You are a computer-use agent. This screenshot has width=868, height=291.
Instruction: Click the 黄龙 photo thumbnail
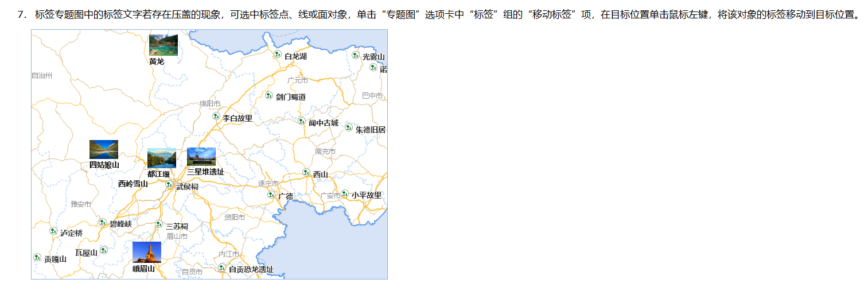[x=164, y=45]
